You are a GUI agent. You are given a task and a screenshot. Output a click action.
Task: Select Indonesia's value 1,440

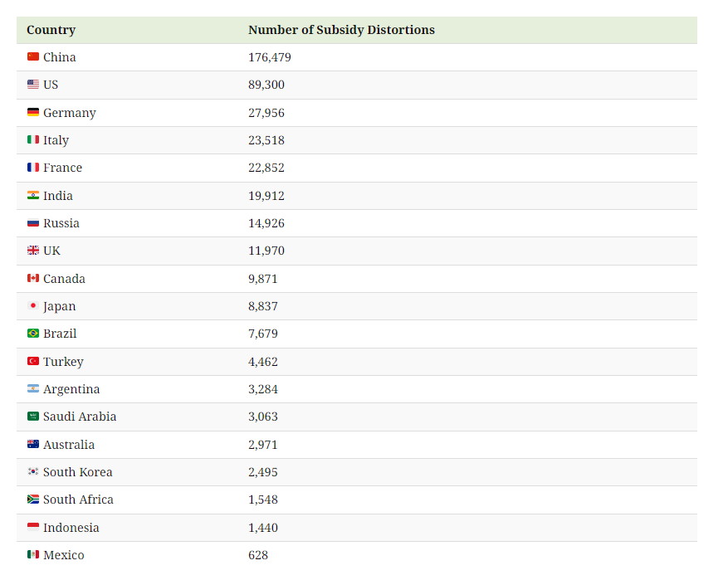point(263,528)
